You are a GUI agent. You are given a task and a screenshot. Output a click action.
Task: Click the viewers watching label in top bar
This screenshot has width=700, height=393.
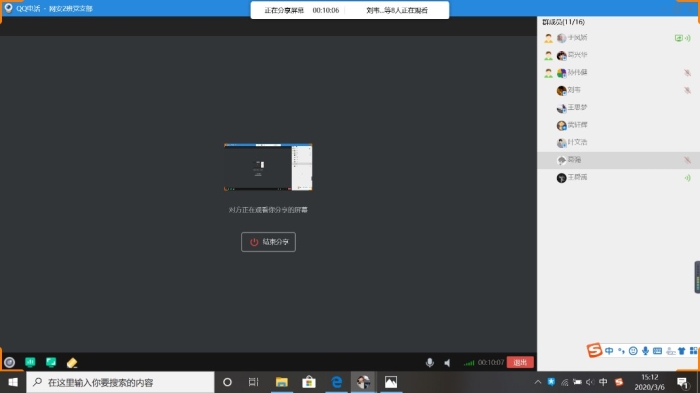397,10
